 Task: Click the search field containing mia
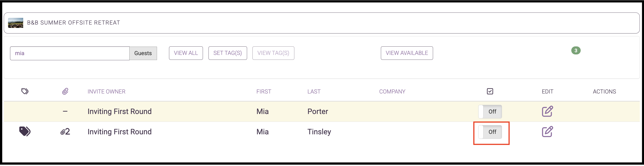pyautogui.click(x=70, y=53)
